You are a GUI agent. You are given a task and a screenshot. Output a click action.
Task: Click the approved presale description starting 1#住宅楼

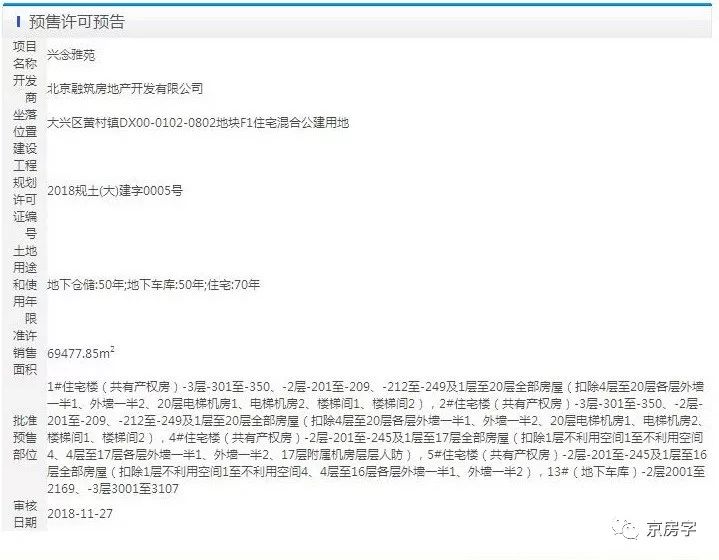[377, 438]
